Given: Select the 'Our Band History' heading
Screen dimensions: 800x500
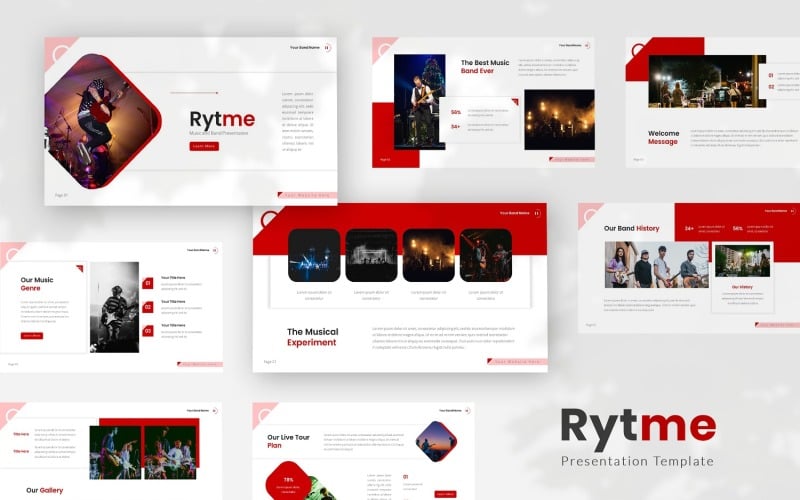Looking at the screenshot, I should [631, 229].
